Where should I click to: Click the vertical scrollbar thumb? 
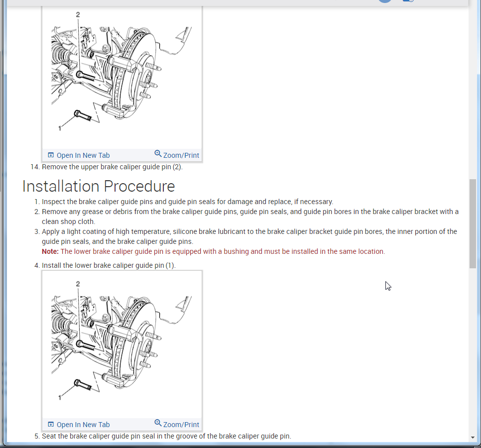pyautogui.click(x=473, y=224)
